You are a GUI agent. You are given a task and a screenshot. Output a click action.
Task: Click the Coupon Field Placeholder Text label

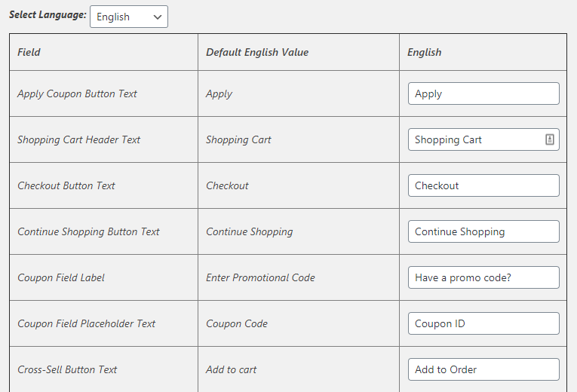pyautogui.click(x=87, y=323)
